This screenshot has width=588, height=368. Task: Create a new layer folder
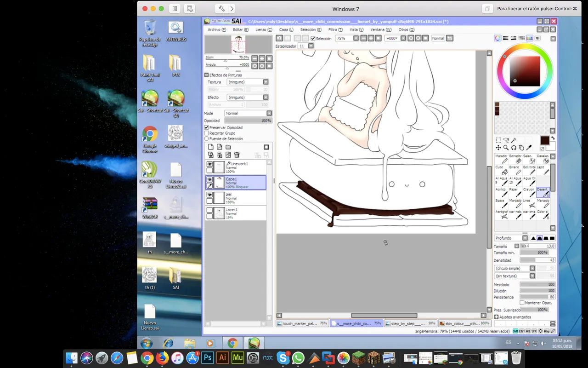pos(228,147)
